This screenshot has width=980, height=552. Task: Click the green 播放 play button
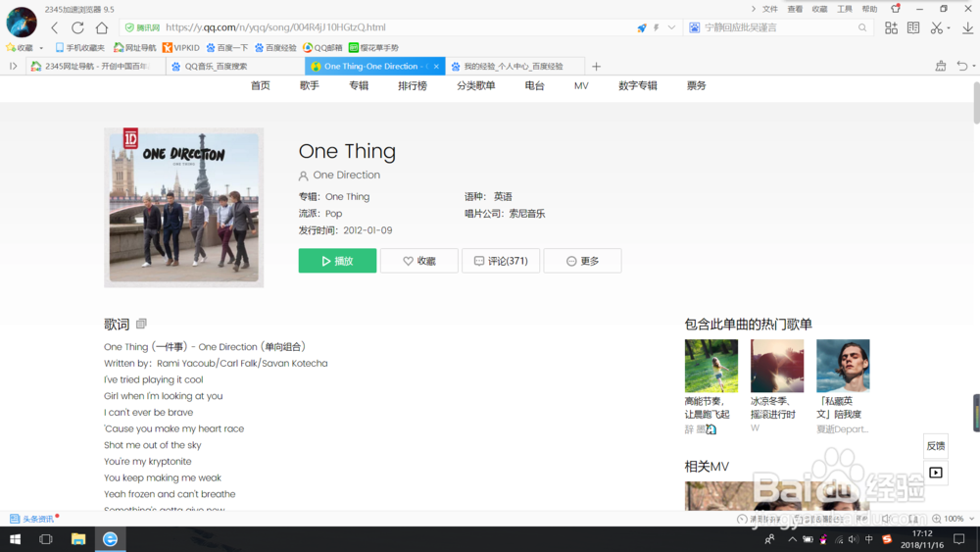pos(337,261)
